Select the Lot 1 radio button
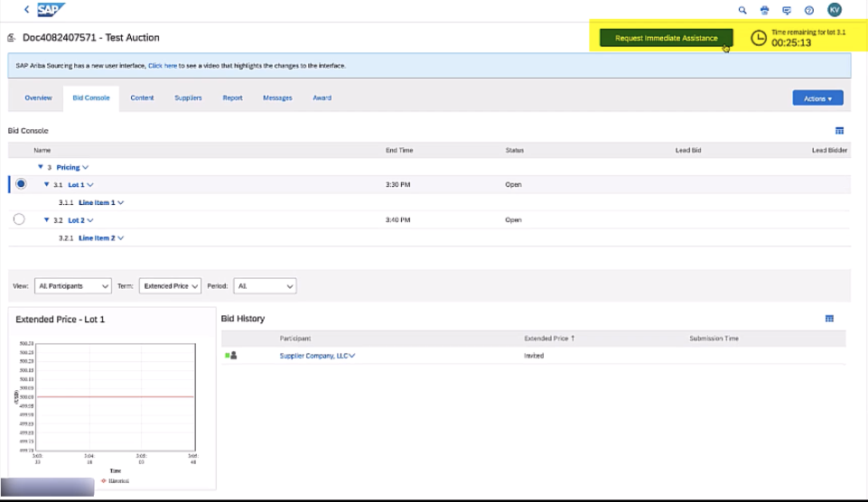The height and width of the screenshot is (502, 868). click(20, 184)
